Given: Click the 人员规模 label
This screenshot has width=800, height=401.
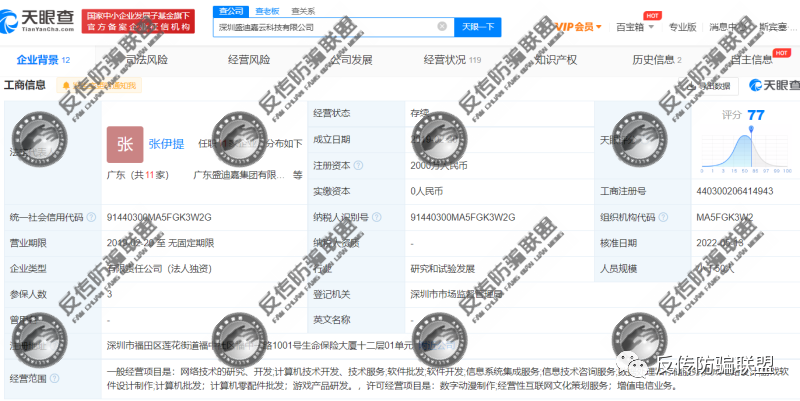Looking at the screenshot, I should pyautogui.click(x=618, y=269).
